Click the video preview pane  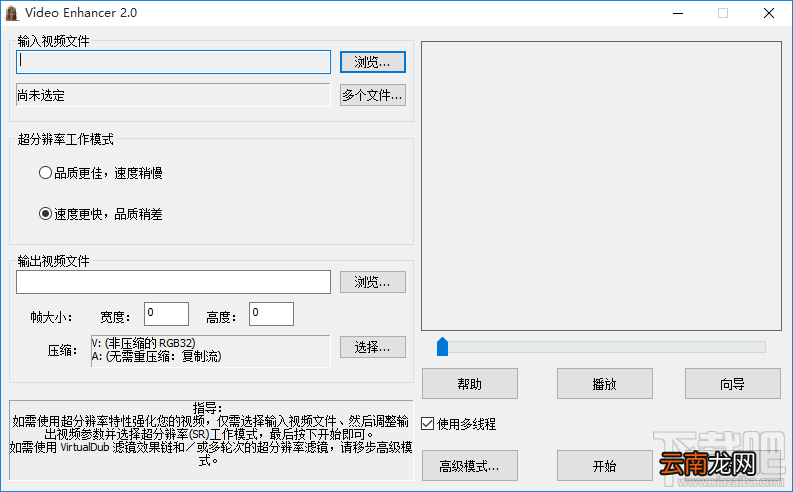pyautogui.click(x=601, y=186)
